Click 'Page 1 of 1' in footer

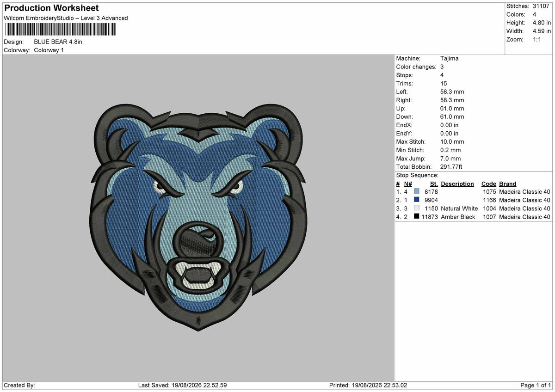[x=536, y=385]
